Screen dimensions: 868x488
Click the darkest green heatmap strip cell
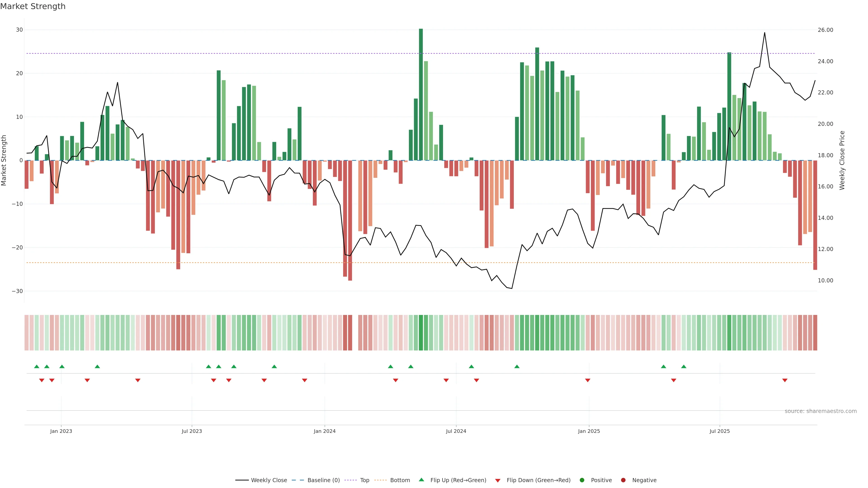point(421,332)
